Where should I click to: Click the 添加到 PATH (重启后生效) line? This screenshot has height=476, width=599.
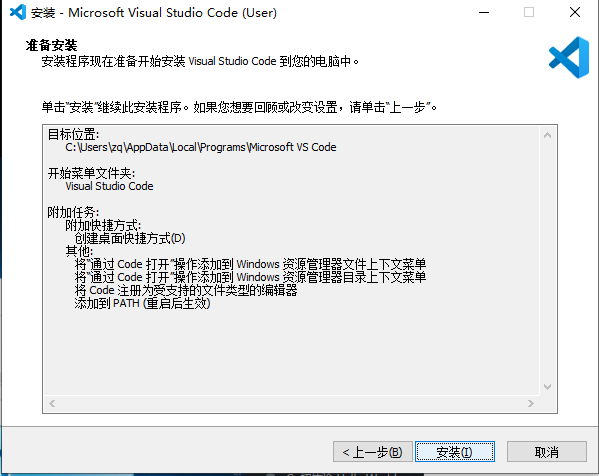click(142, 304)
